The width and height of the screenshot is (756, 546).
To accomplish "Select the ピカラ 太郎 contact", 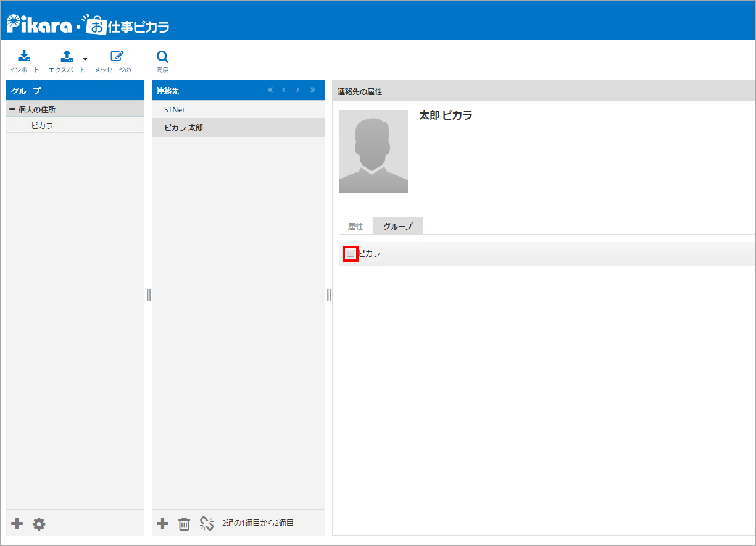I will point(238,128).
